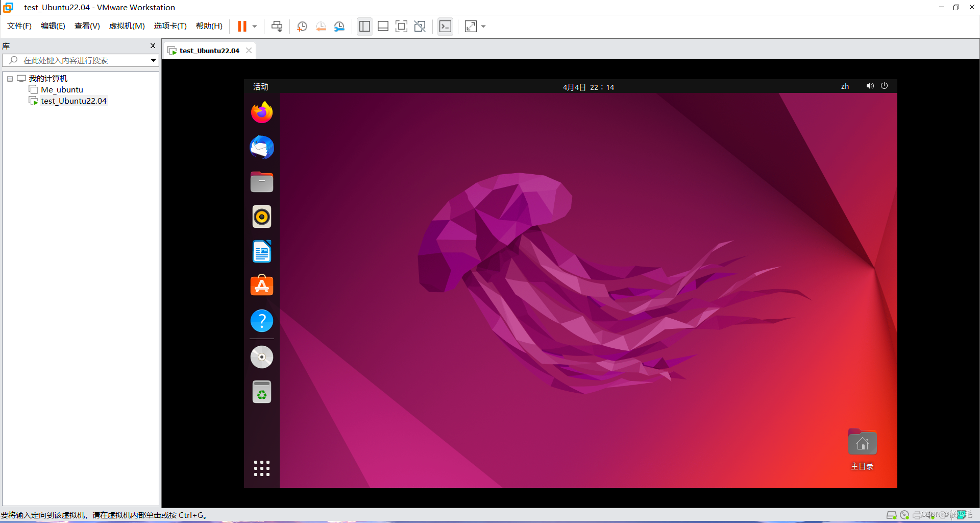Restore down the VMware window

coord(956,7)
